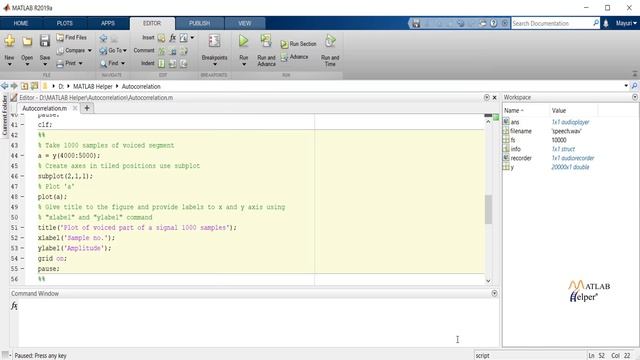Viewport: 640px width, 360px height.
Task: Click the editor scroll down arrow
Action: 488,281
